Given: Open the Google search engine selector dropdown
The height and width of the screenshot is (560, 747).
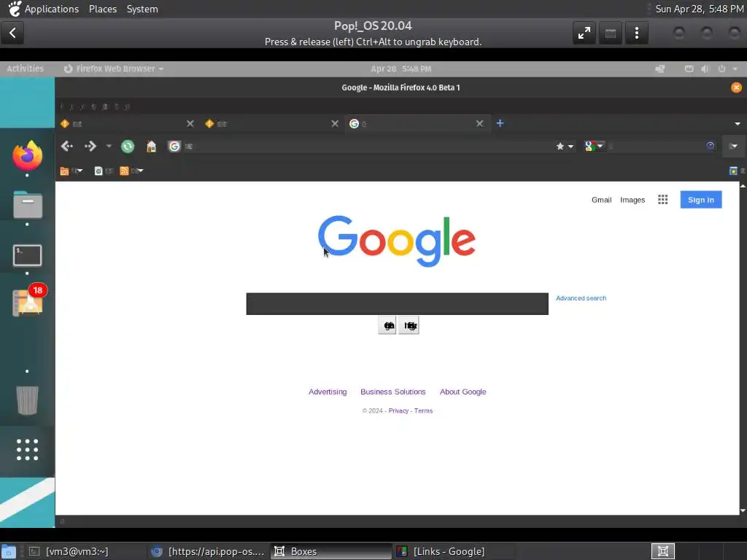Looking at the screenshot, I should (x=594, y=146).
